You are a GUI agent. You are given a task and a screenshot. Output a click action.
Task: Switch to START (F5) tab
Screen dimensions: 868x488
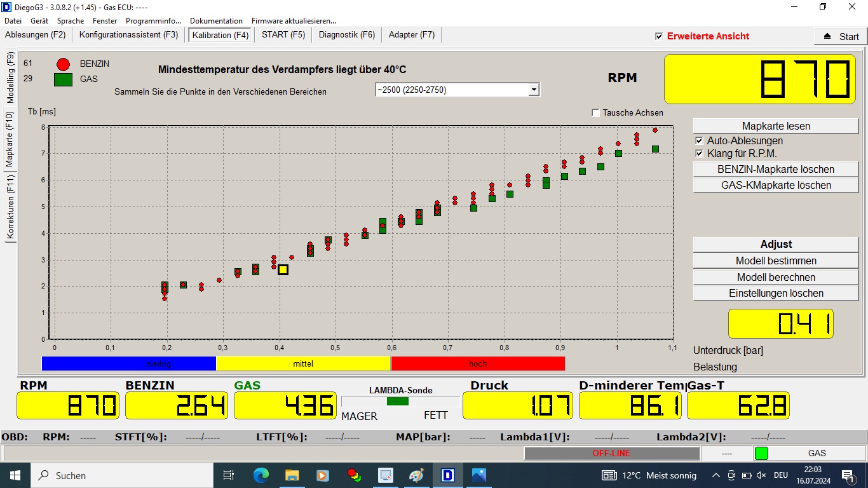283,35
